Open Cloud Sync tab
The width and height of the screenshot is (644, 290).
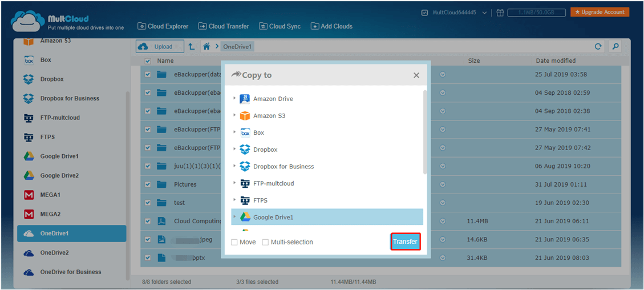[x=280, y=26]
